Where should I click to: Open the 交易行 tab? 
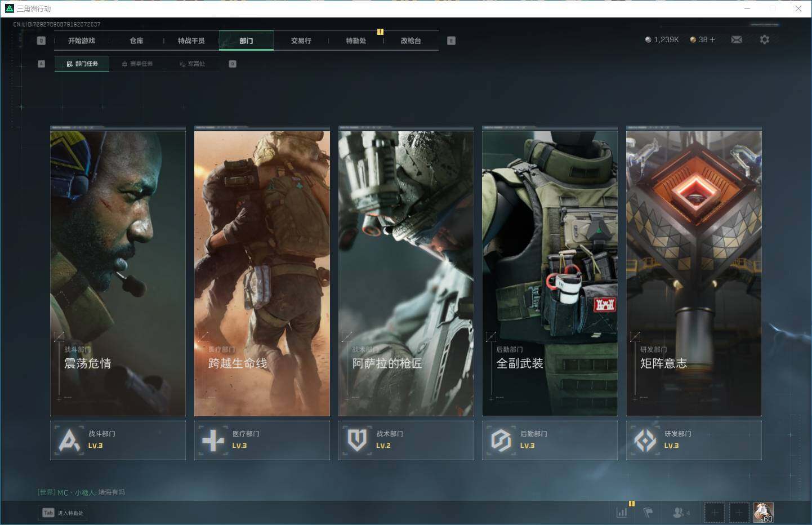301,41
